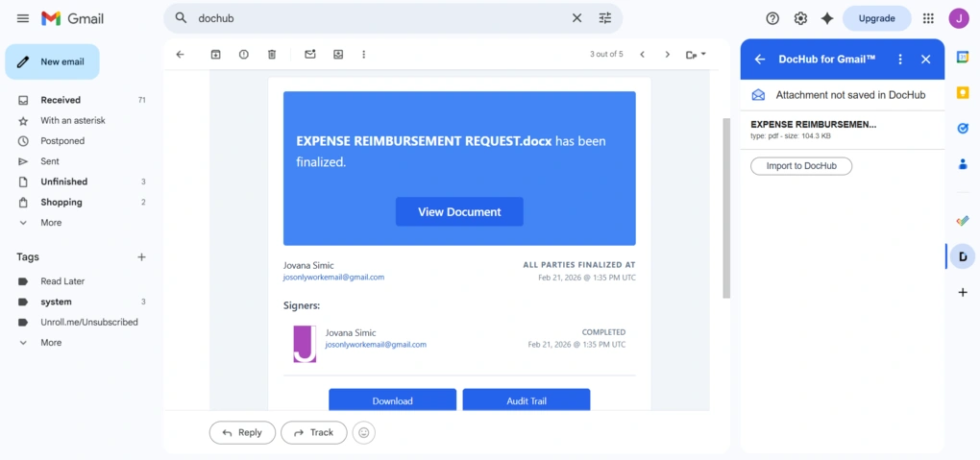Go back to the search results
The width and height of the screenshot is (980, 460).
point(180,55)
